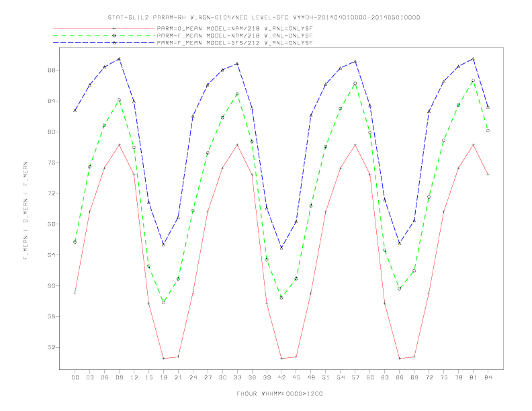Click the x-axis tick label 21

[x=178, y=377]
